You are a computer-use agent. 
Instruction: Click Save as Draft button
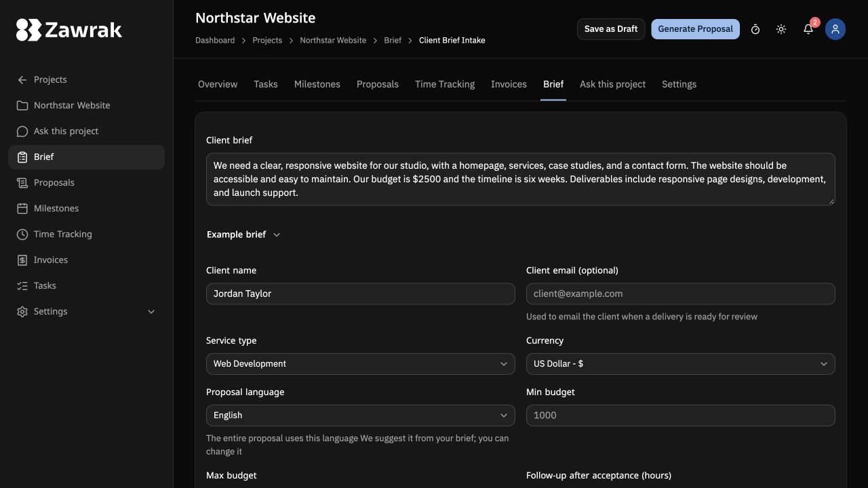[611, 29]
